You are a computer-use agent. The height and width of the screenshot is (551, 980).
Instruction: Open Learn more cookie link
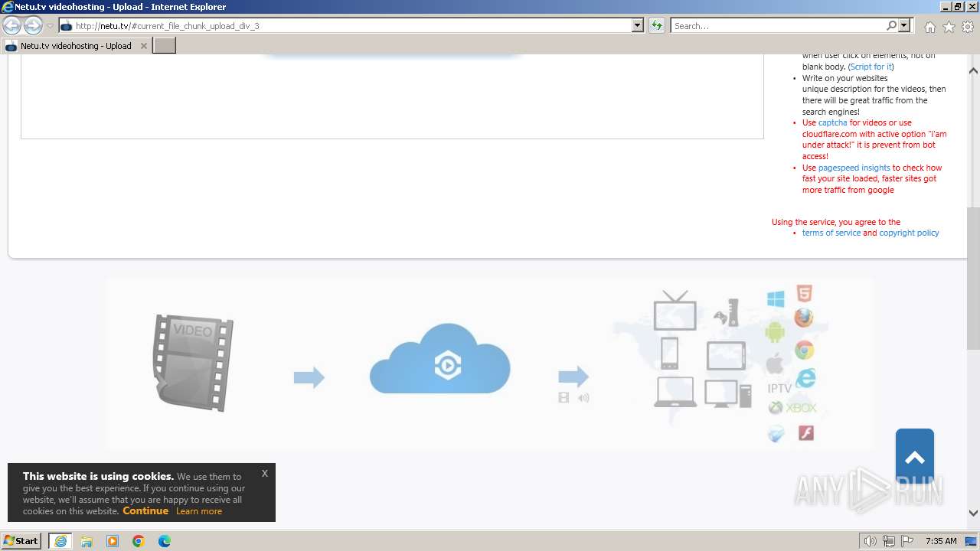click(199, 511)
